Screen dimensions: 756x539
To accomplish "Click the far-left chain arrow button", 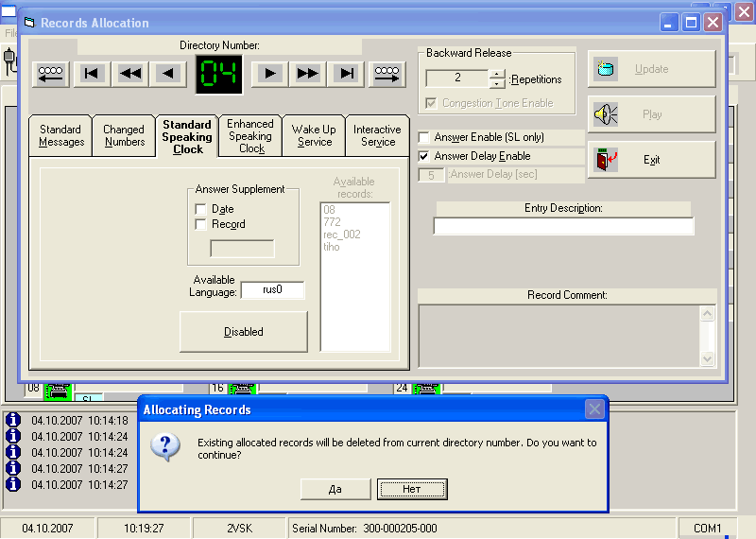I will coord(50,74).
